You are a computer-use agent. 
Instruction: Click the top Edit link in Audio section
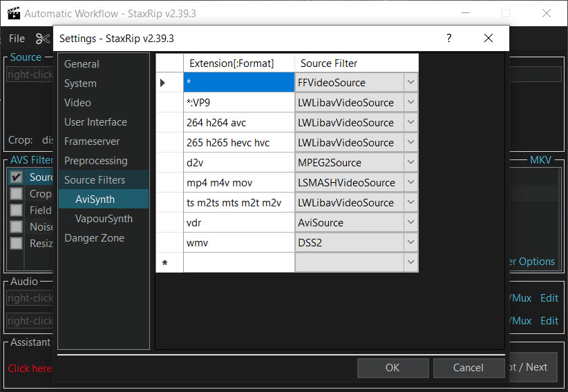(x=549, y=298)
